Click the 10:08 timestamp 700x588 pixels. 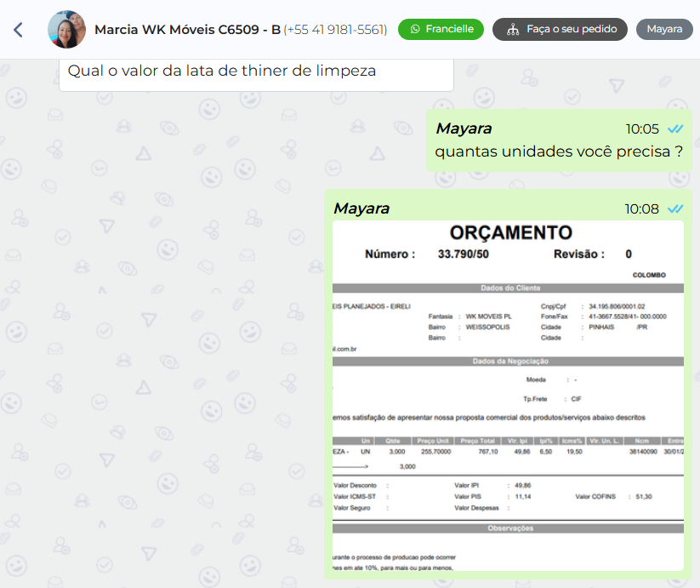pos(641,208)
